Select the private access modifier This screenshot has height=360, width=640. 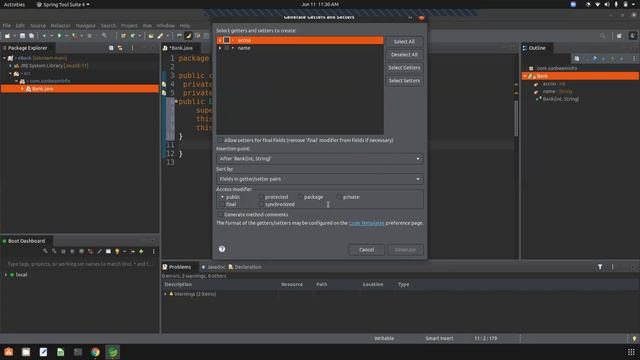(x=339, y=197)
